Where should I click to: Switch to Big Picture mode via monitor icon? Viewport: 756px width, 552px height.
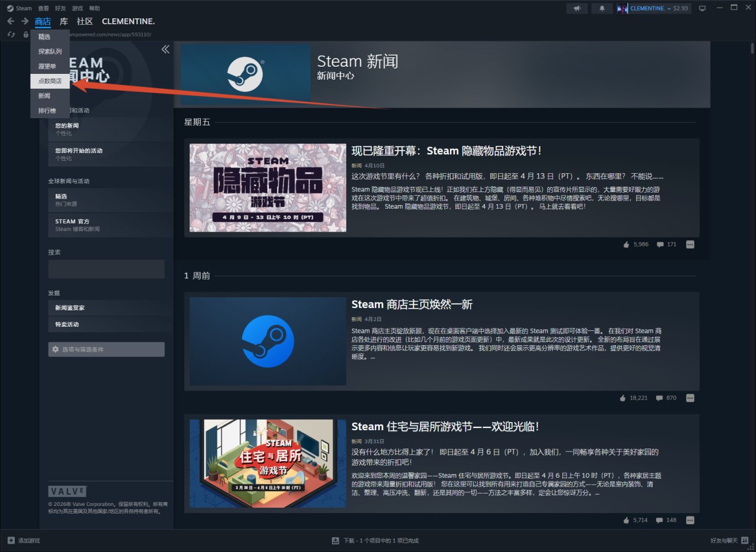pos(702,8)
